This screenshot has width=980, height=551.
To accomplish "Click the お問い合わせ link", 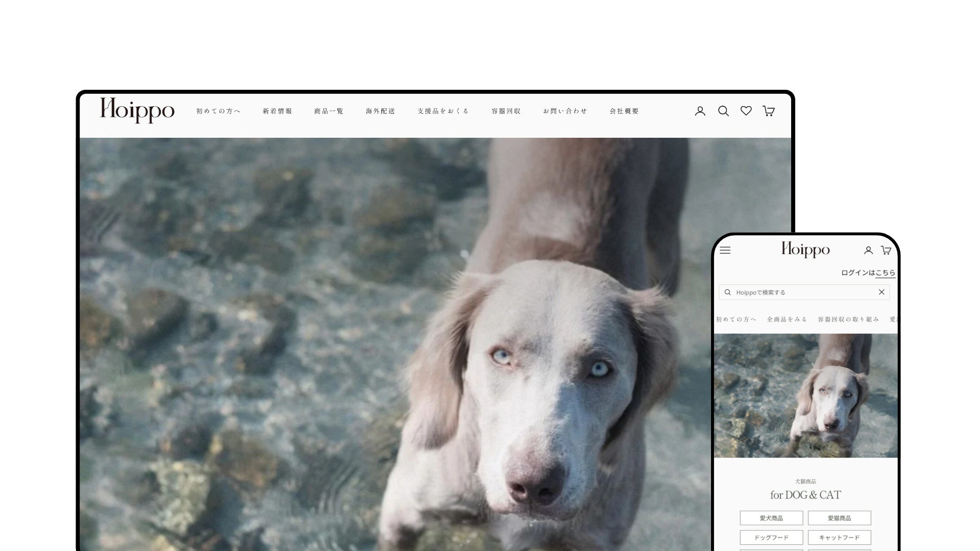I will tap(565, 111).
